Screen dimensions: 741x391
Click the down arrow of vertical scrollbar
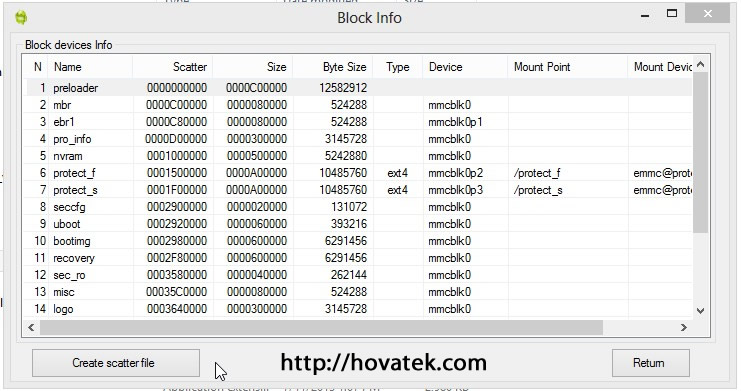click(x=700, y=311)
